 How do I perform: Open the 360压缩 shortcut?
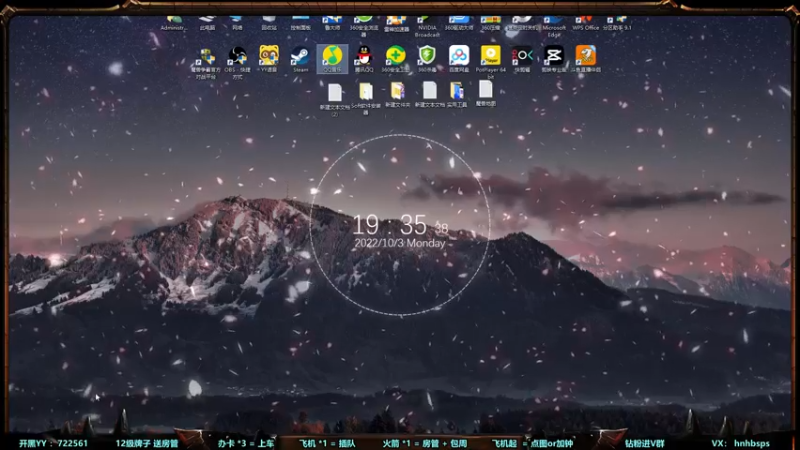click(x=490, y=23)
